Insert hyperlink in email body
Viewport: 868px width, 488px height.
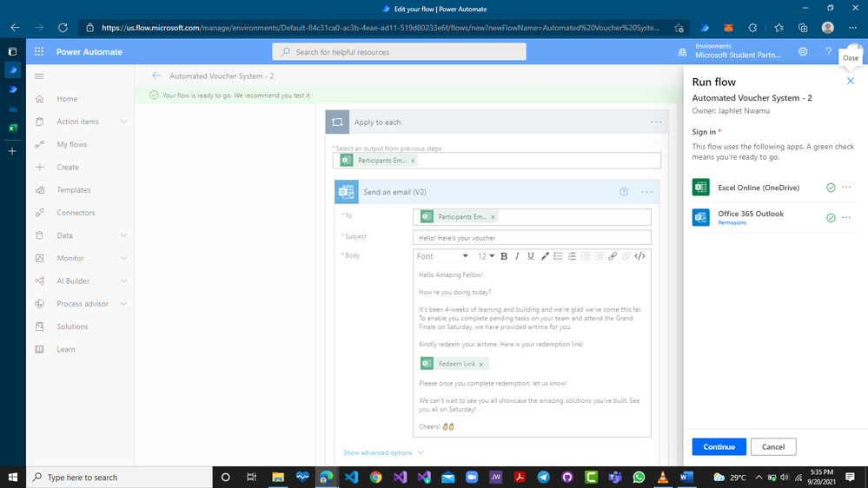pos(613,256)
